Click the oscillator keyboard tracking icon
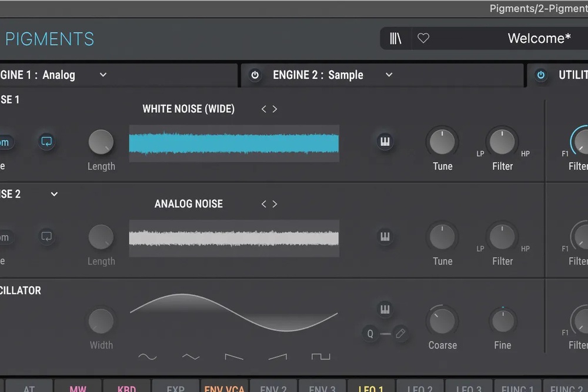588x392 pixels. coord(385,309)
